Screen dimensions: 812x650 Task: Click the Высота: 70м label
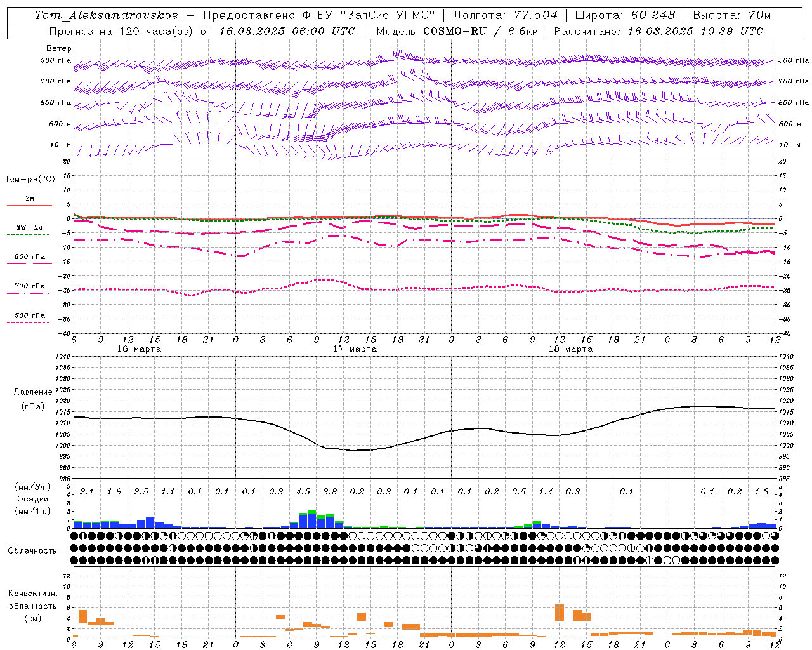[x=732, y=15]
